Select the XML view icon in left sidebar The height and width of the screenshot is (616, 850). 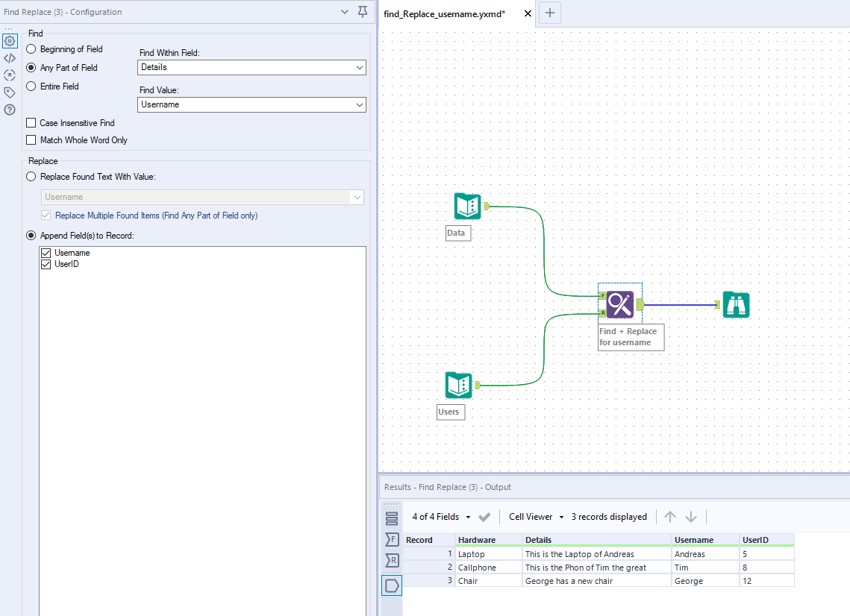[10, 58]
